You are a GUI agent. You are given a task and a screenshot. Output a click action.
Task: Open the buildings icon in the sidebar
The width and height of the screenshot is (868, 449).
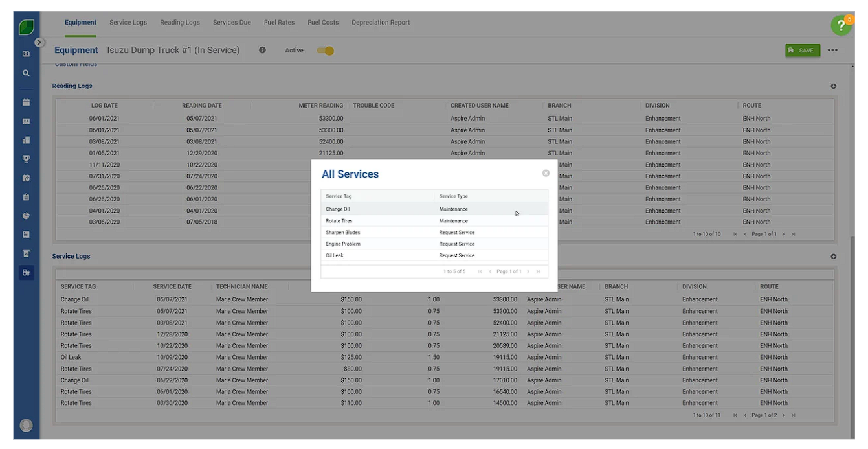(26, 140)
